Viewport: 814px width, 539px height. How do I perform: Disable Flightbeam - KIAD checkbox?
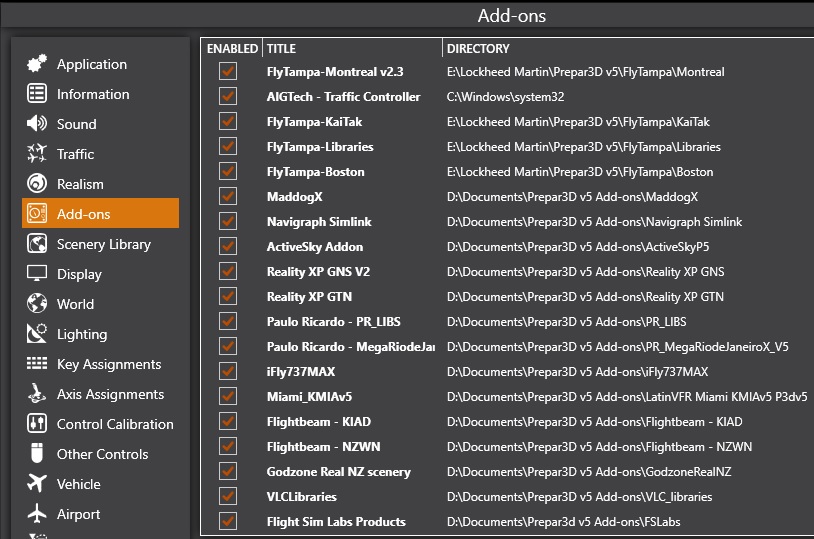227,421
